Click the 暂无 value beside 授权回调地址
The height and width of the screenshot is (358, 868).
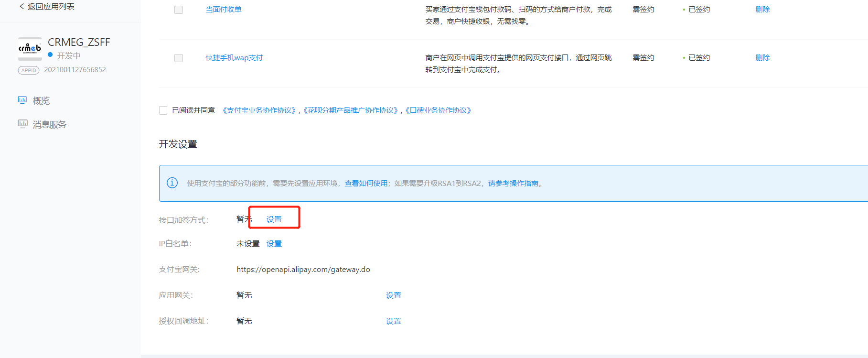pyautogui.click(x=244, y=321)
